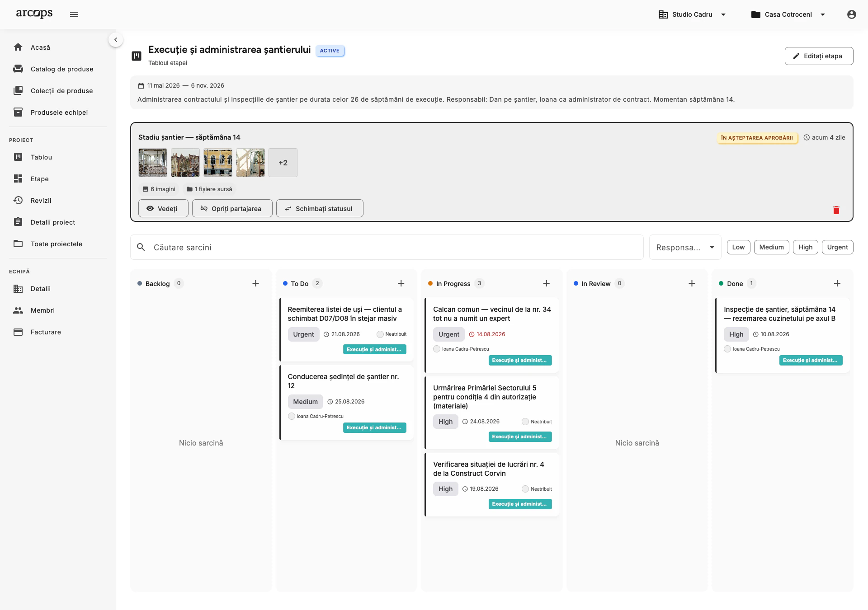Click the Neatribuit avatar on Urmărirea Primăriei card
The height and width of the screenshot is (610, 868).
[525, 422]
